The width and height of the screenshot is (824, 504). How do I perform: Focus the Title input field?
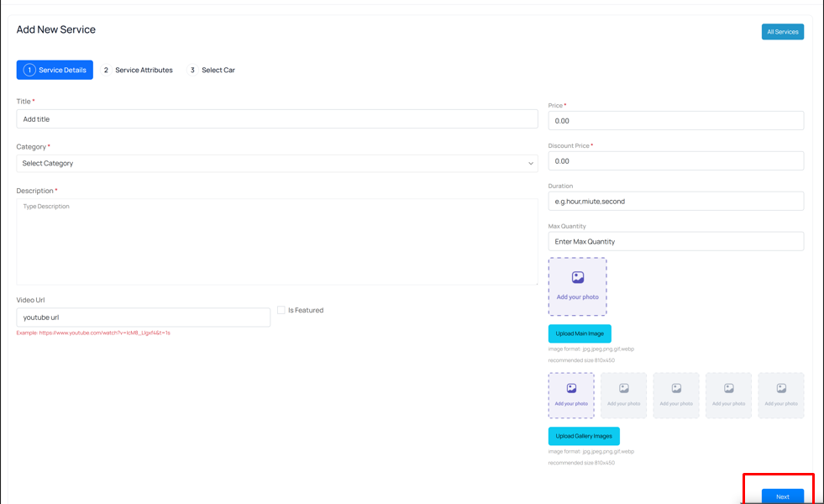277,119
